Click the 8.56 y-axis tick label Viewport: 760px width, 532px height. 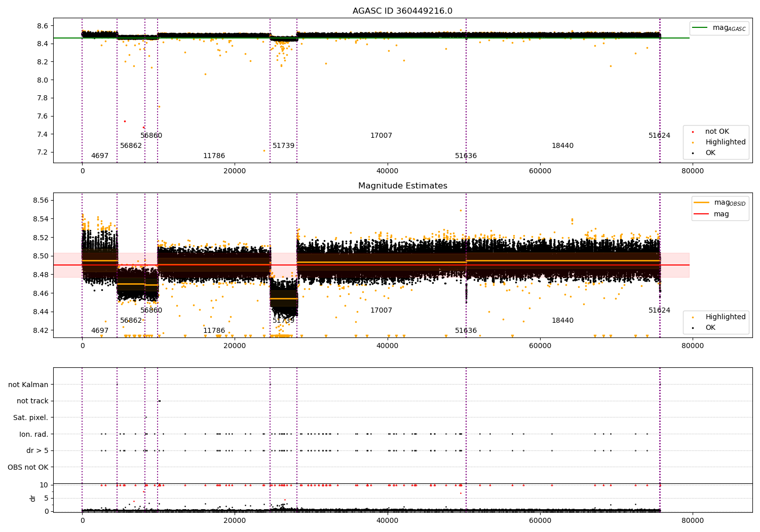[41, 201]
